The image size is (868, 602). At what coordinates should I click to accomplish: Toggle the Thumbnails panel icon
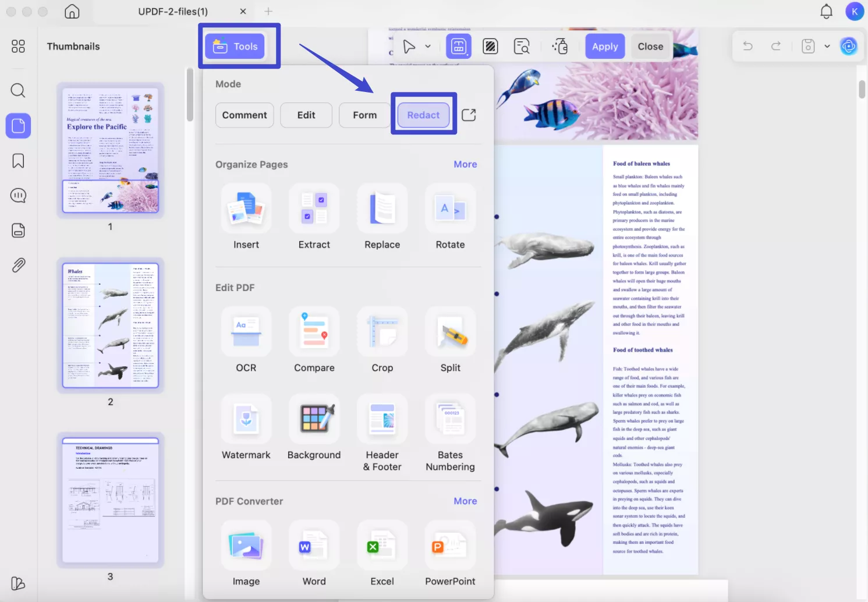(18, 126)
